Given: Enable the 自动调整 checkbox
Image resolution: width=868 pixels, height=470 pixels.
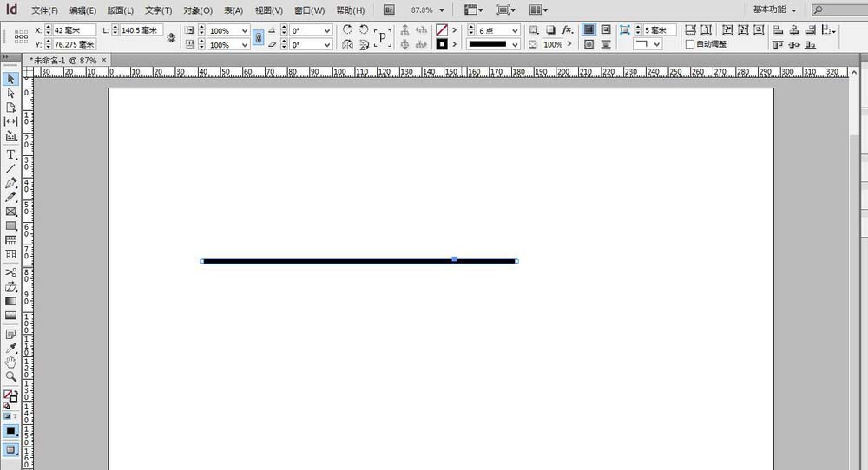Looking at the screenshot, I should [690, 44].
